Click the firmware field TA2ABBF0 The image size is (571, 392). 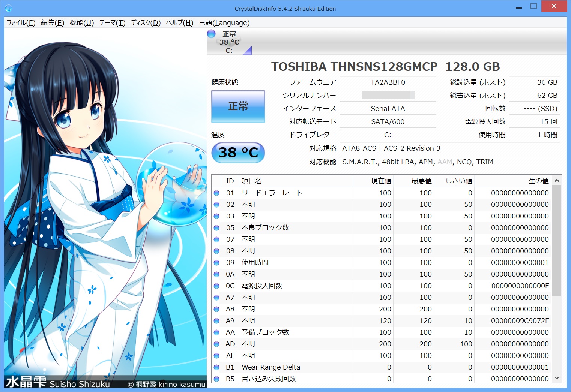point(388,82)
